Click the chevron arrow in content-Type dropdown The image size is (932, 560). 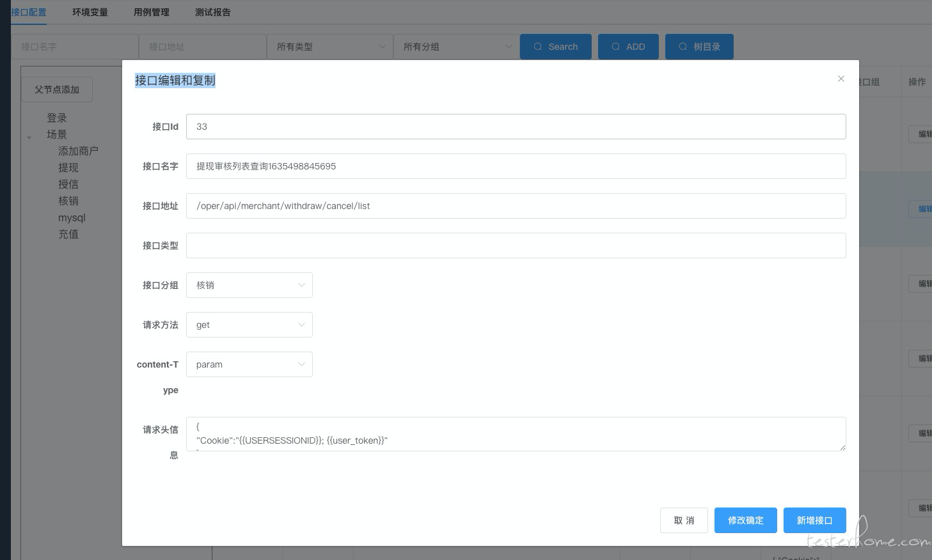[x=301, y=364]
